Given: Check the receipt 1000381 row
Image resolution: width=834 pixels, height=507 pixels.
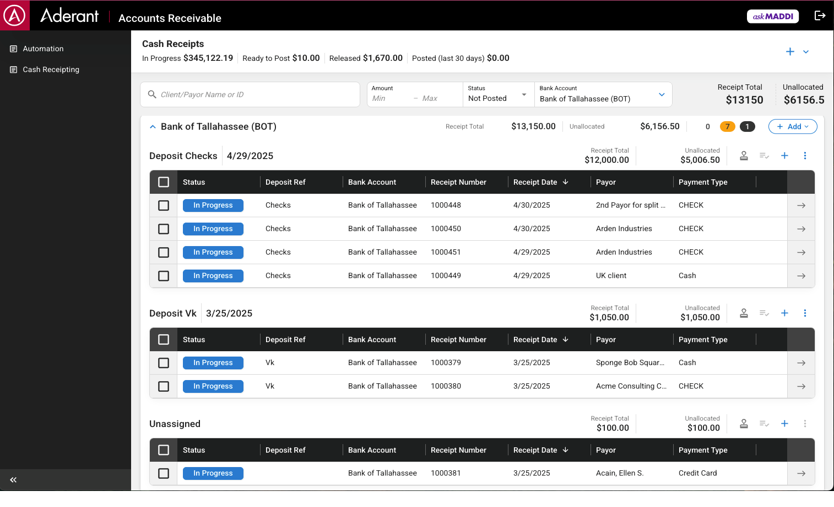Looking at the screenshot, I should [x=163, y=473].
